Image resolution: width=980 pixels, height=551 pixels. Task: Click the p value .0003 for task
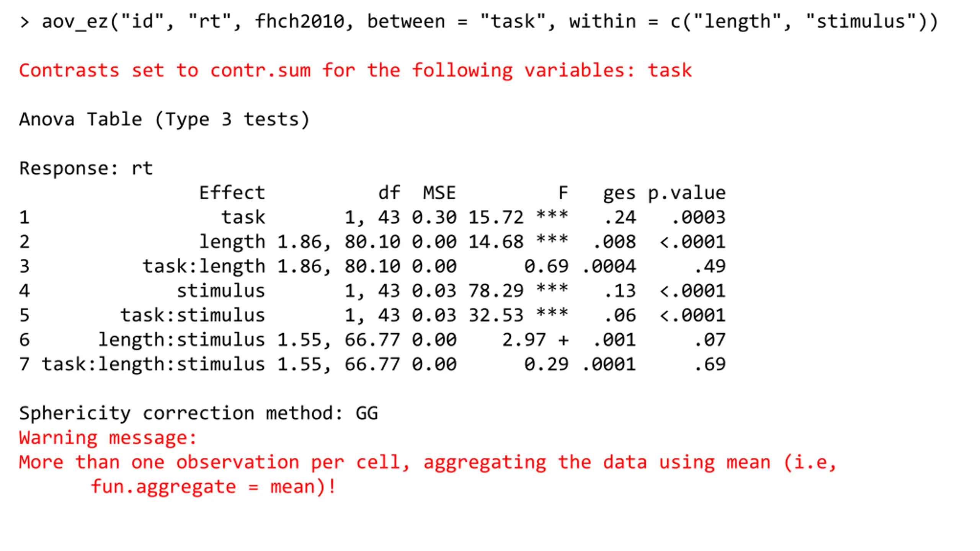pos(698,217)
